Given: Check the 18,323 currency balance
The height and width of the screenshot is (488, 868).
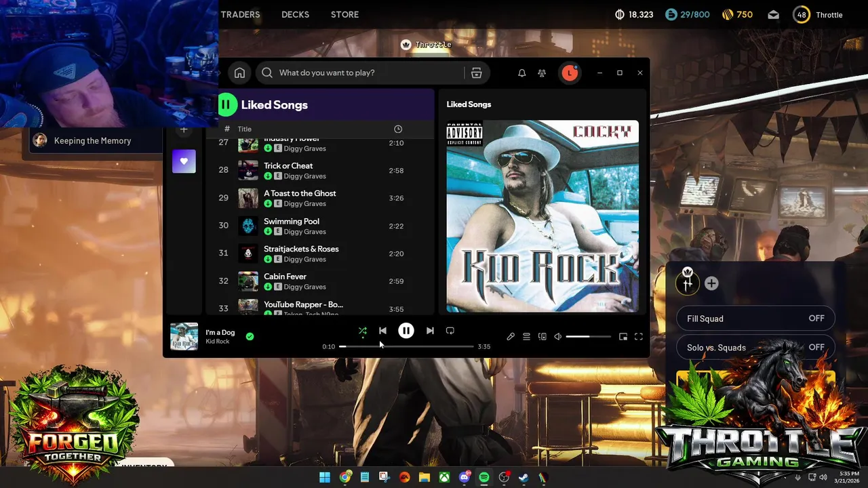Looking at the screenshot, I should tap(633, 15).
